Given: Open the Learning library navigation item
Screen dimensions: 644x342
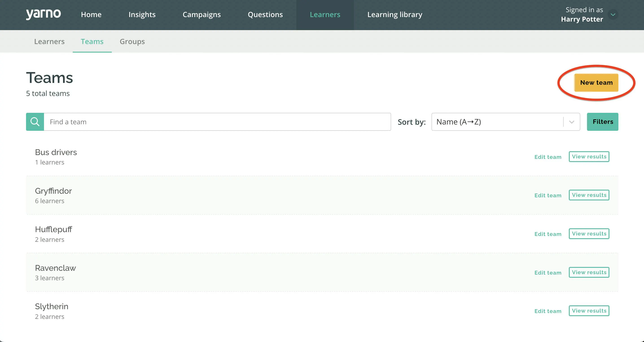Looking at the screenshot, I should click(x=395, y=15).
